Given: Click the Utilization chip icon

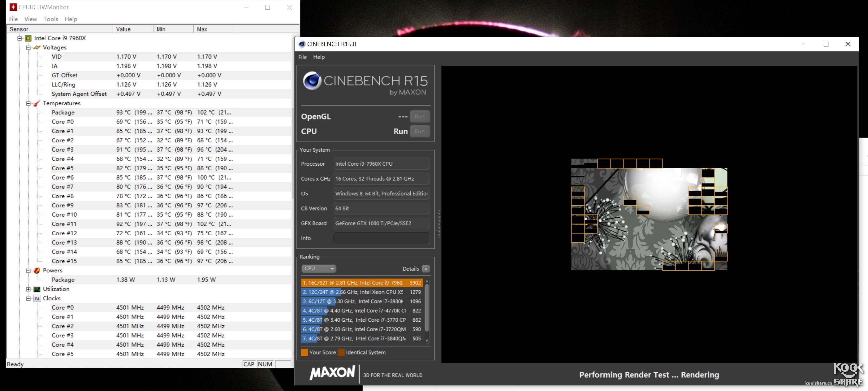Looking at the screenshot, I should click(x=37, y=289).
